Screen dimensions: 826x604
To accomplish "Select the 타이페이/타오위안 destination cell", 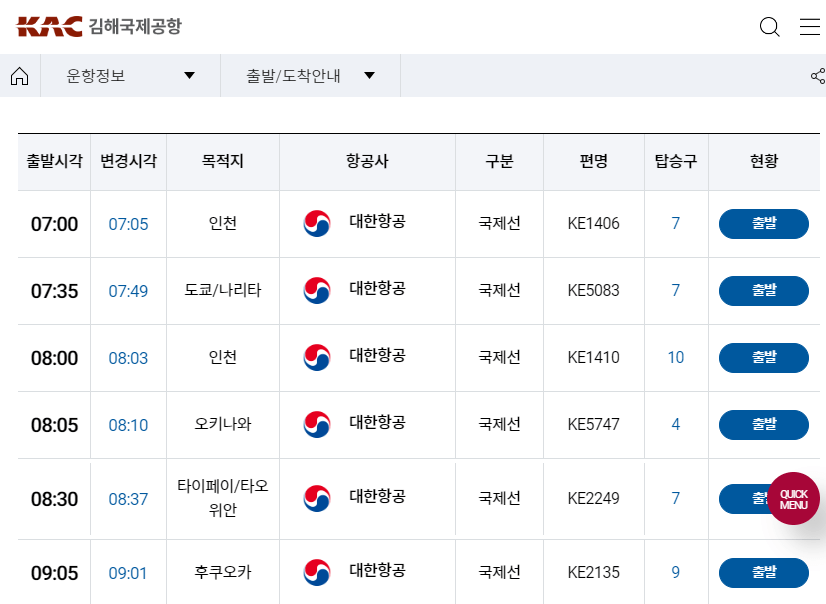I will pos(223,498).
